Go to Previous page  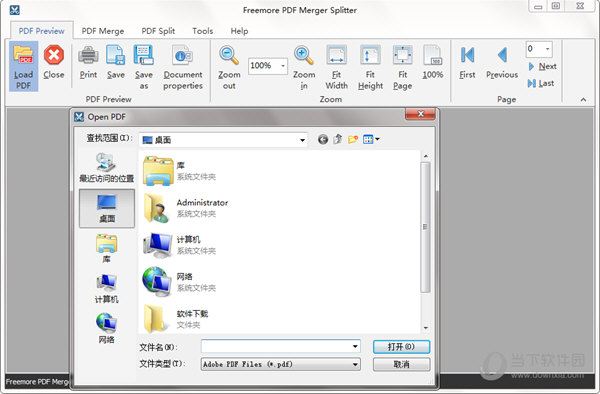(x=502, y=62)
